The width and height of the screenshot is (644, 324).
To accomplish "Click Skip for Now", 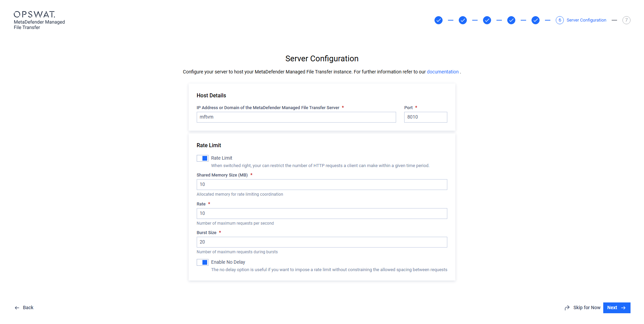I will [x=582, y=307].
